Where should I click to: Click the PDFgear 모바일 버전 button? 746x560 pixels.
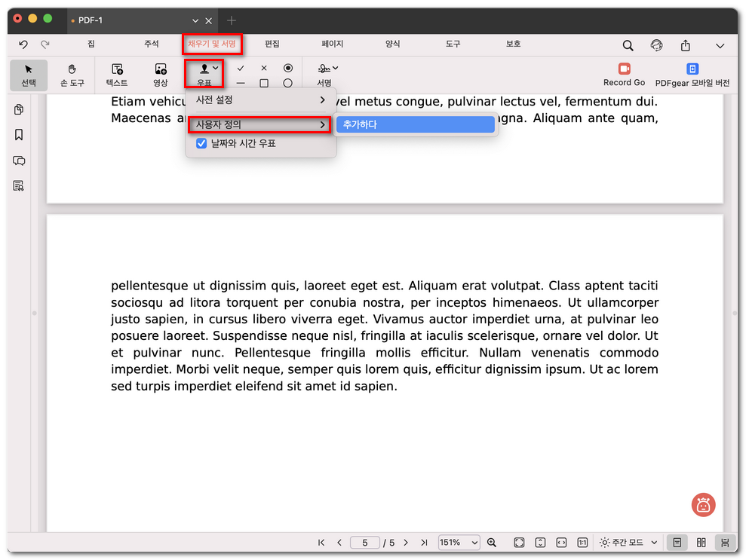click(692, 75)
